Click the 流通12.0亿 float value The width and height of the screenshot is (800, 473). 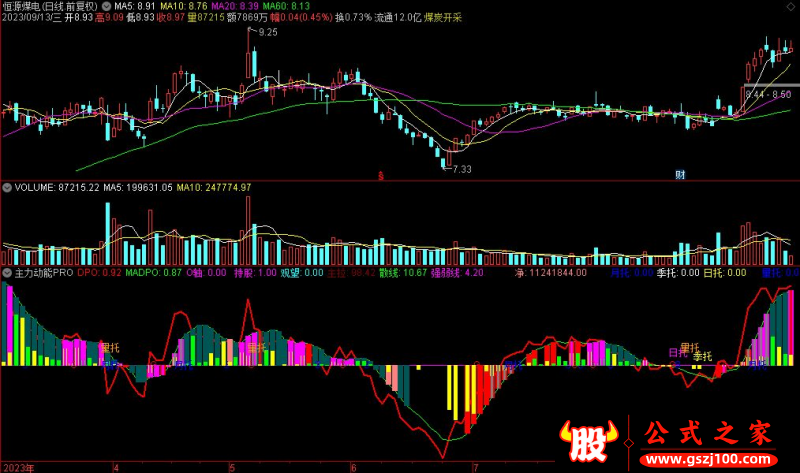[398, 17]
